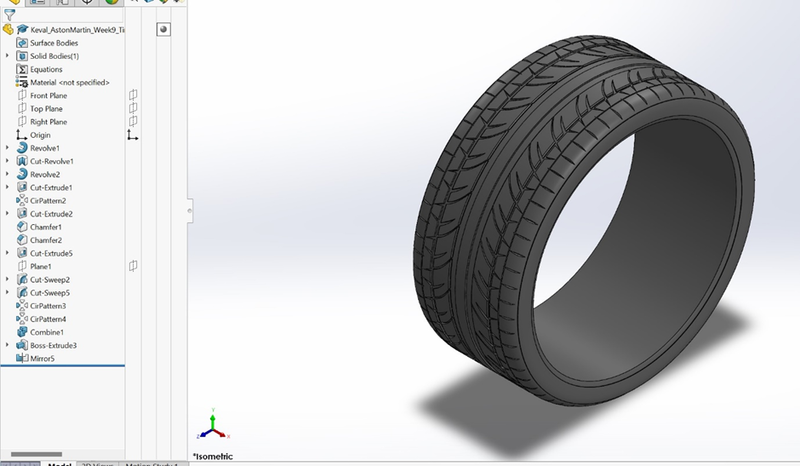Viewport: 800px width, 466px height.
Task: Click the panel collapse handle on the splitter
Action: (190, 210)
